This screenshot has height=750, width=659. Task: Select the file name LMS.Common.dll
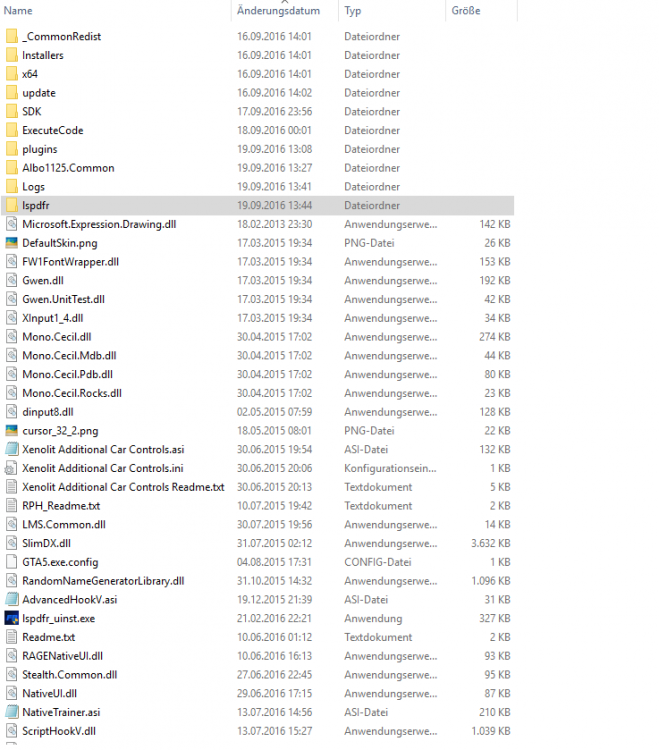pyautogui.click(x=64, y=525)
